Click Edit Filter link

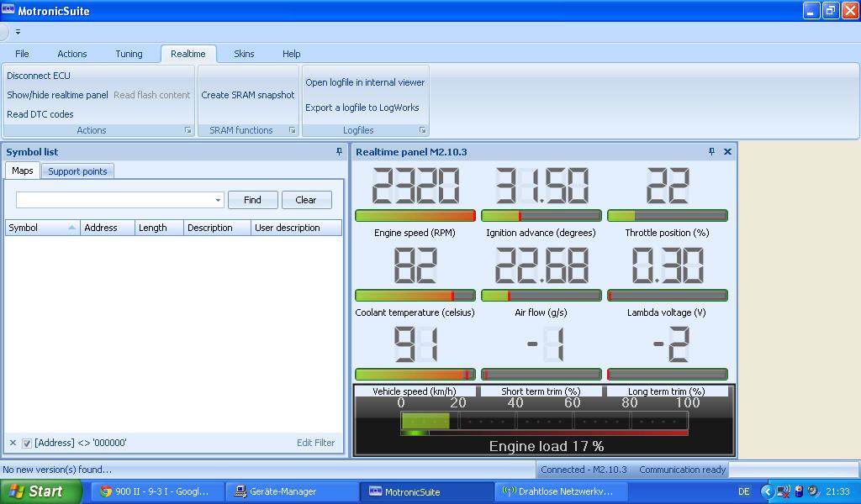(x=316, y=443)
